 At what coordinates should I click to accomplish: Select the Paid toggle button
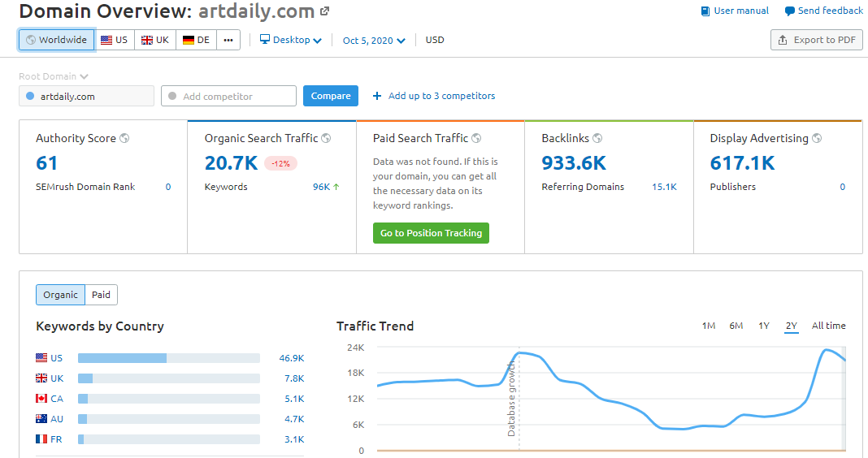[101, 295]
